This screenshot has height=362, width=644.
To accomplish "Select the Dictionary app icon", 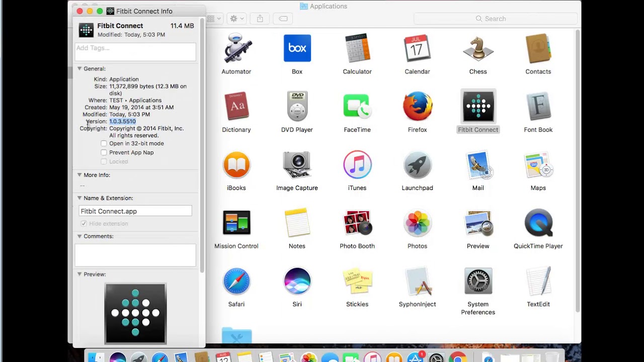I will tap(236, 106).
